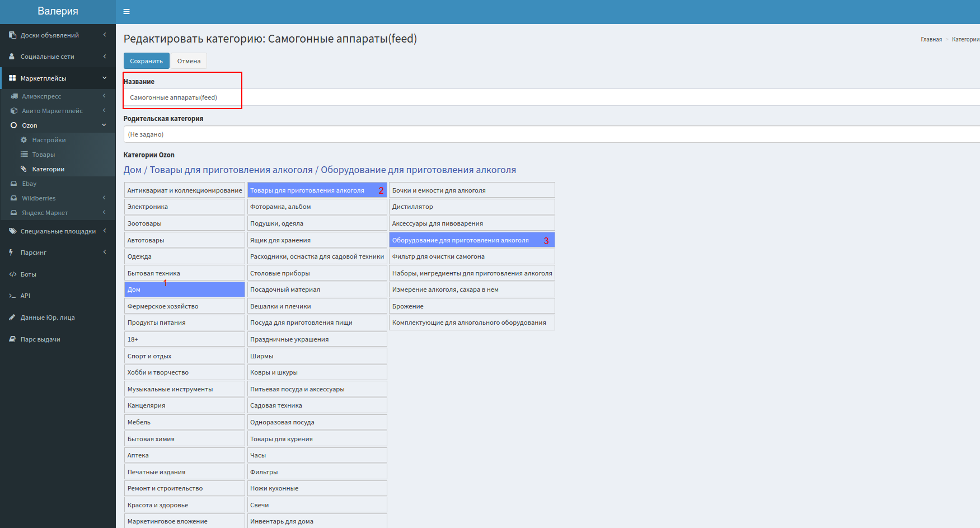The image size is (980, 528).
Task: Expand Wildberries submenu chevron
Action: click(x=104, y=198)
